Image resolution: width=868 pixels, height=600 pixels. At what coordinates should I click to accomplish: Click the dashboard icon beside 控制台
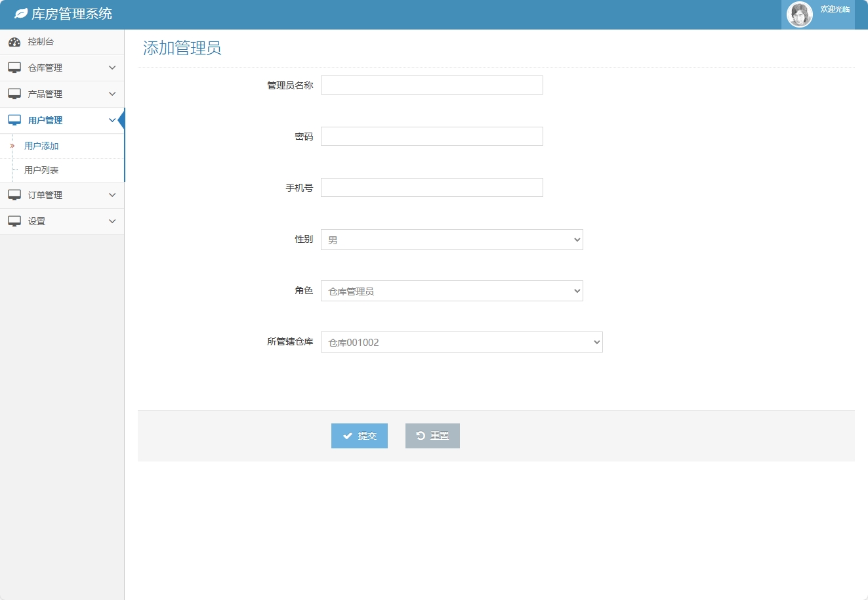14,41
